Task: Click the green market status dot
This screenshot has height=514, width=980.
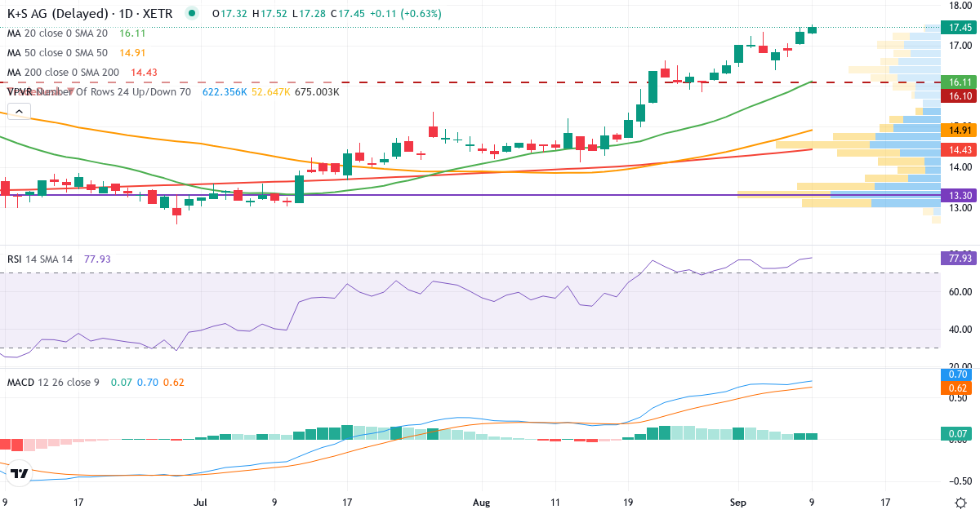Action: click(191, 14)
